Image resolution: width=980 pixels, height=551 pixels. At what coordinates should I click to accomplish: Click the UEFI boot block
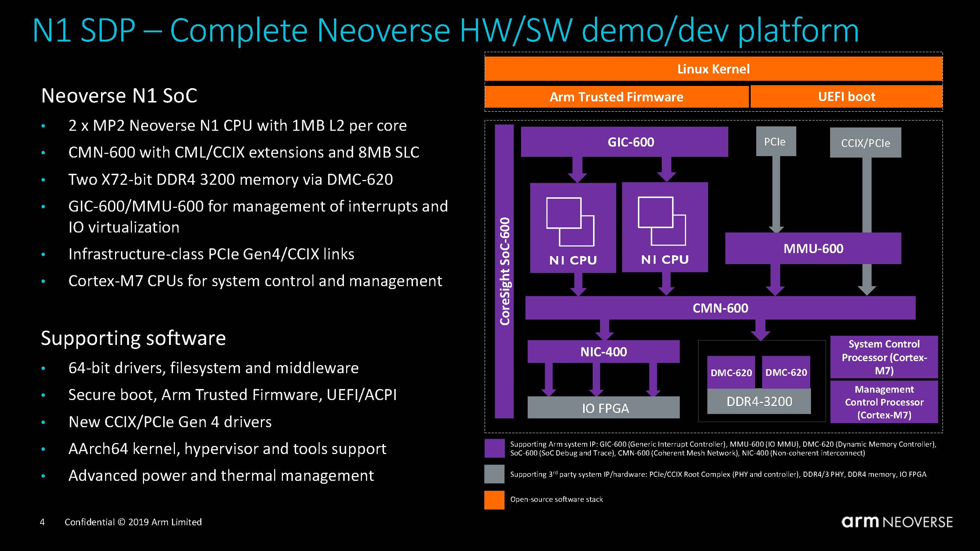coord(846,97)
